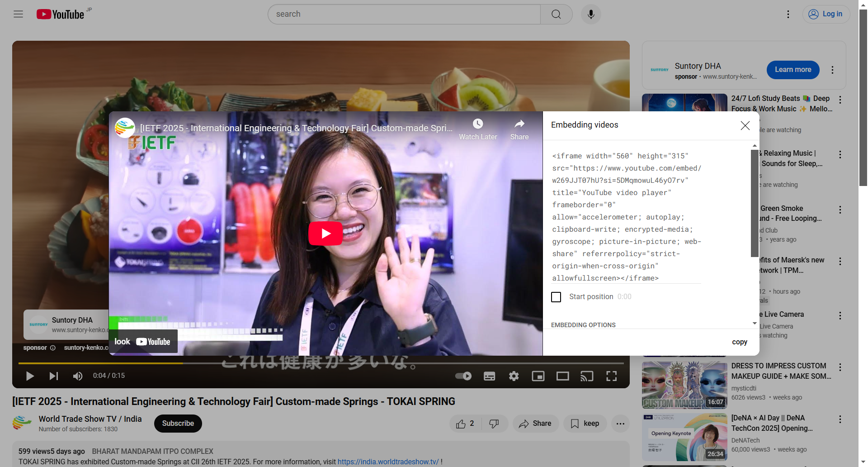This screenshot has height=467, width=868.
Task: Switch to theater mode
Action: tap(562, 376)
